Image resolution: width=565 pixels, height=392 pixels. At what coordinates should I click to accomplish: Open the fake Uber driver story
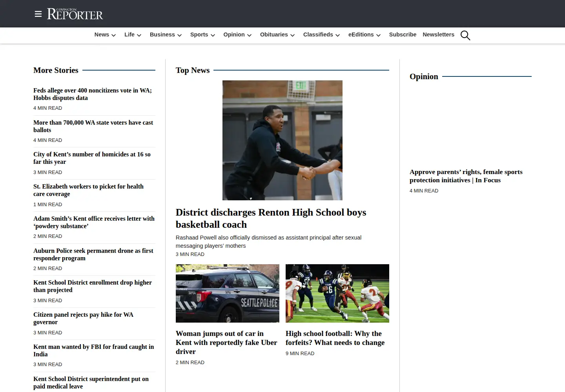coord(226,343)
